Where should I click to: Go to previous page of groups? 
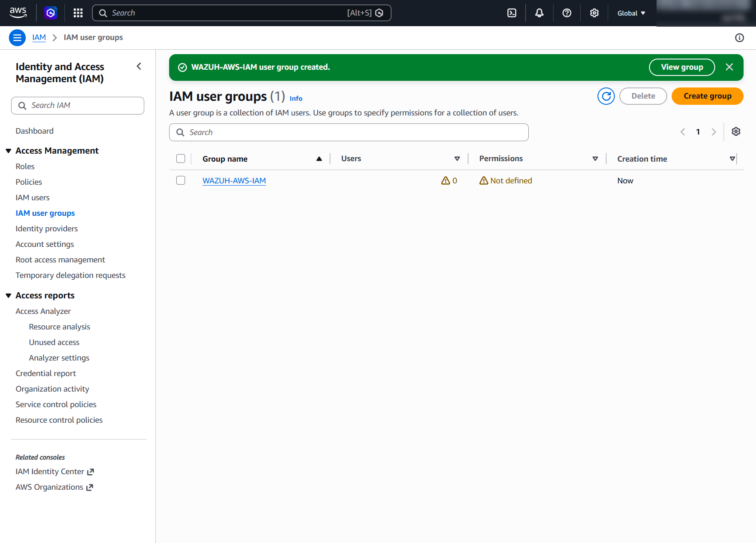coord(683,132)
